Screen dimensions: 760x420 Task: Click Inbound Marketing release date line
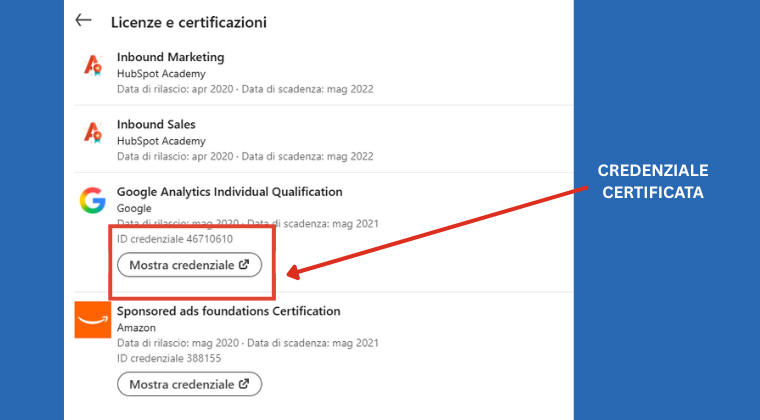(245, 89)
